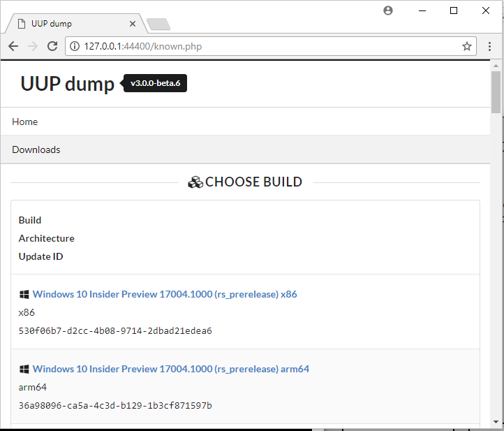This screenshot has height=431, width=504.
Task: Click the CHOOSE BUILD heading
Action: point(253,182)
